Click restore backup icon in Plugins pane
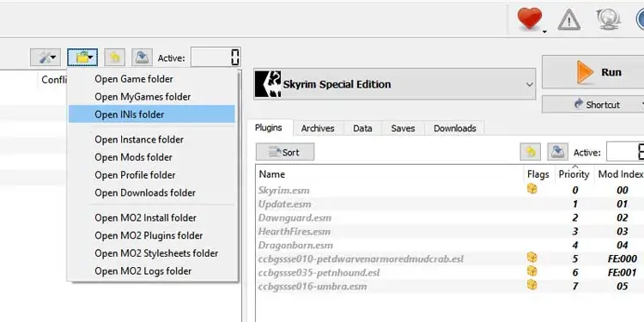 pos(531,152)
